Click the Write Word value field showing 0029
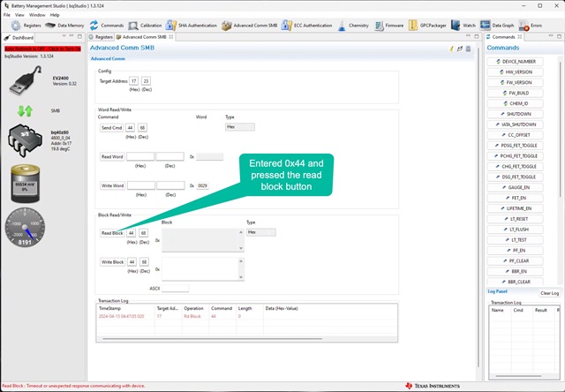Viewport: 565px width, 392px height. [202, 185]
